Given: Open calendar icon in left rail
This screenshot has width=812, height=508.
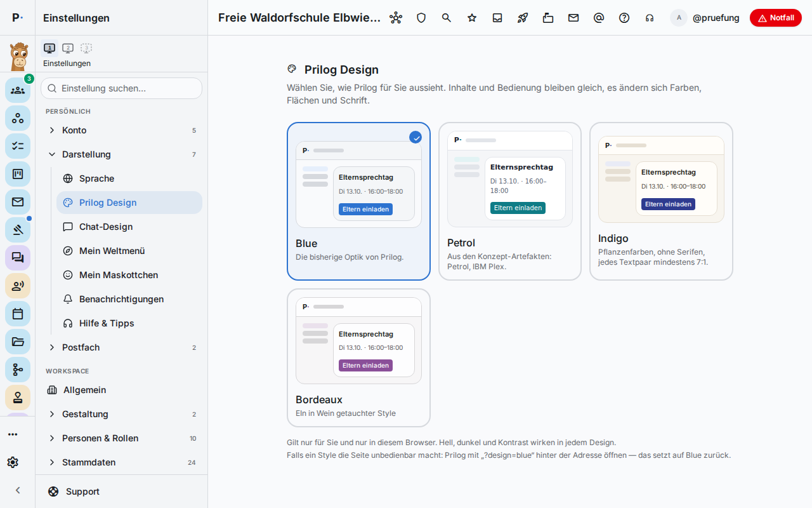Looking at the screenshot, I should click(x=18, y=314).
